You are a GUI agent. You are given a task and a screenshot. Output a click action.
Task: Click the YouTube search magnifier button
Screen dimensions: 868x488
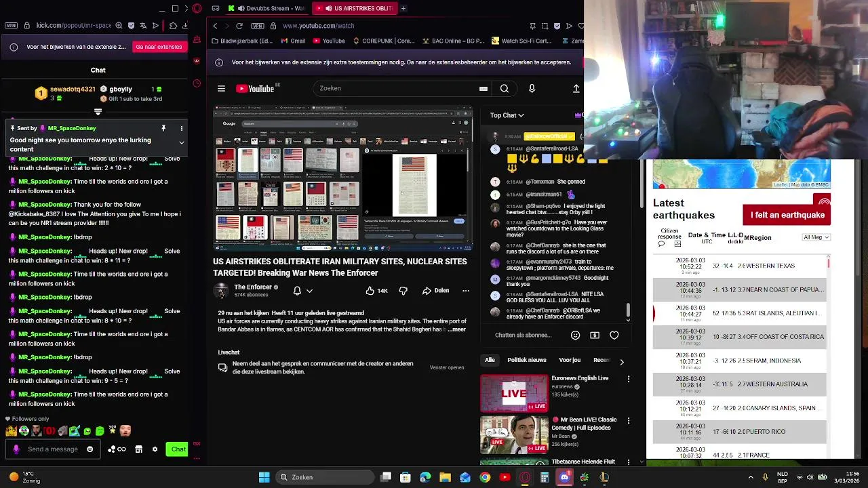point(504,88)
